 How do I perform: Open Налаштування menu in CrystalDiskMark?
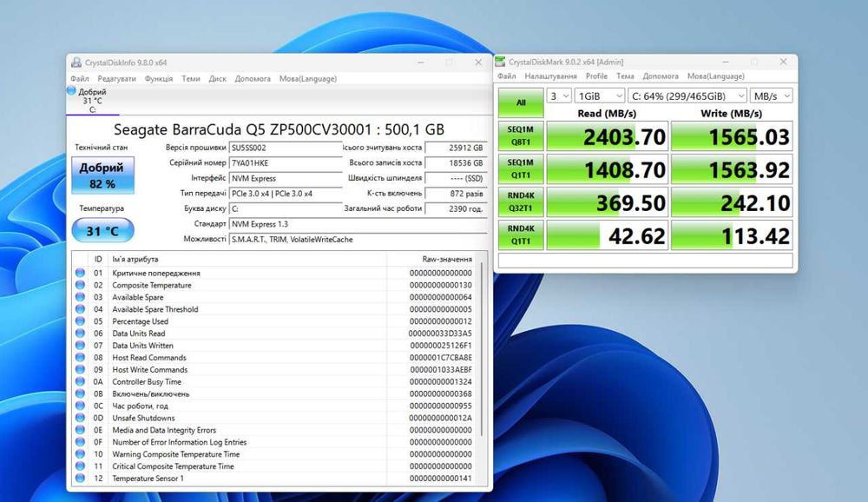(x=551, y=76)
